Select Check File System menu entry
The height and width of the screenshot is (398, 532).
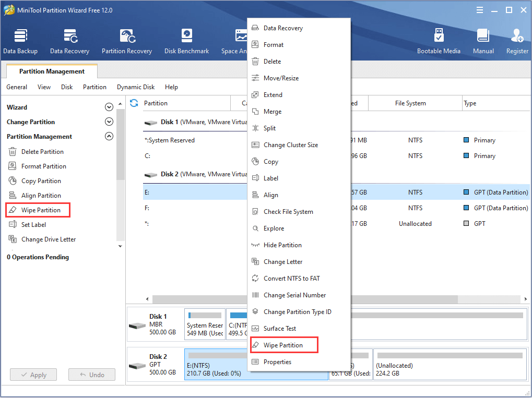click(x=299, y=212)
